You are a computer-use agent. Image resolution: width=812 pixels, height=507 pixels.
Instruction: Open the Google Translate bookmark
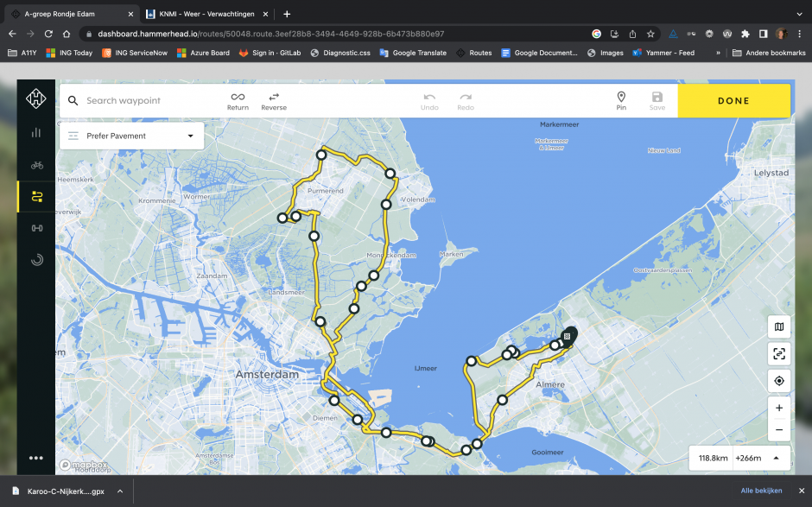413,53
